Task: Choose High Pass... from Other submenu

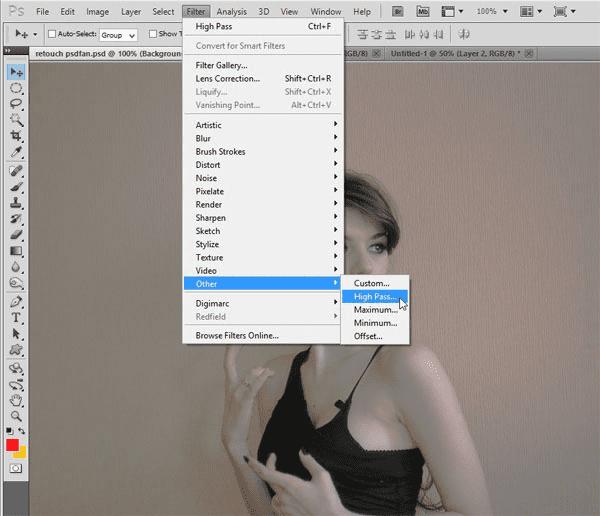Action: click(375, 297)
